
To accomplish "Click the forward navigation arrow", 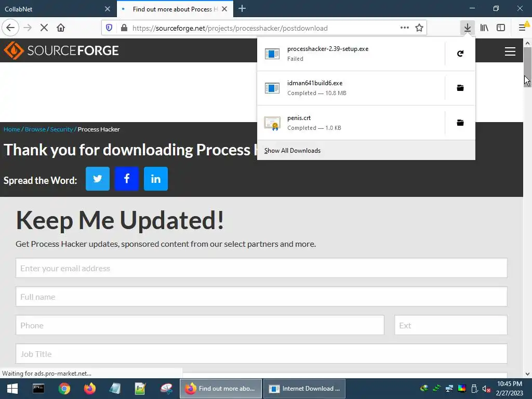I will (28, 28).
